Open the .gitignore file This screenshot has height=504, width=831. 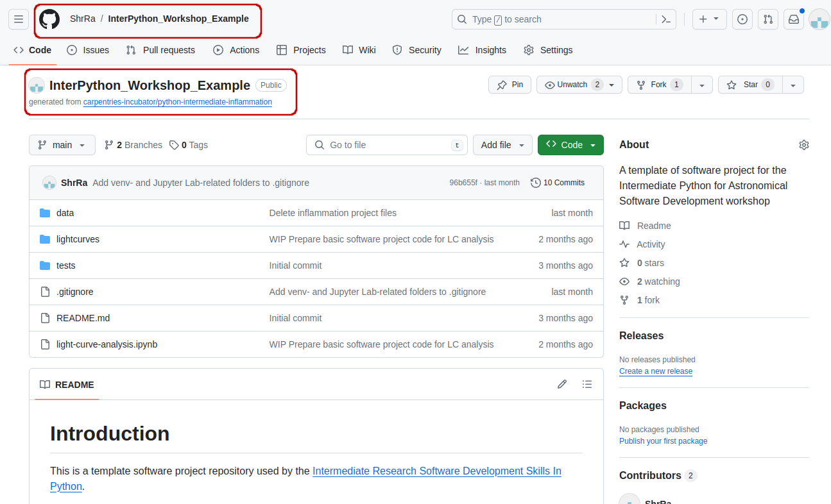pos(74,292)
